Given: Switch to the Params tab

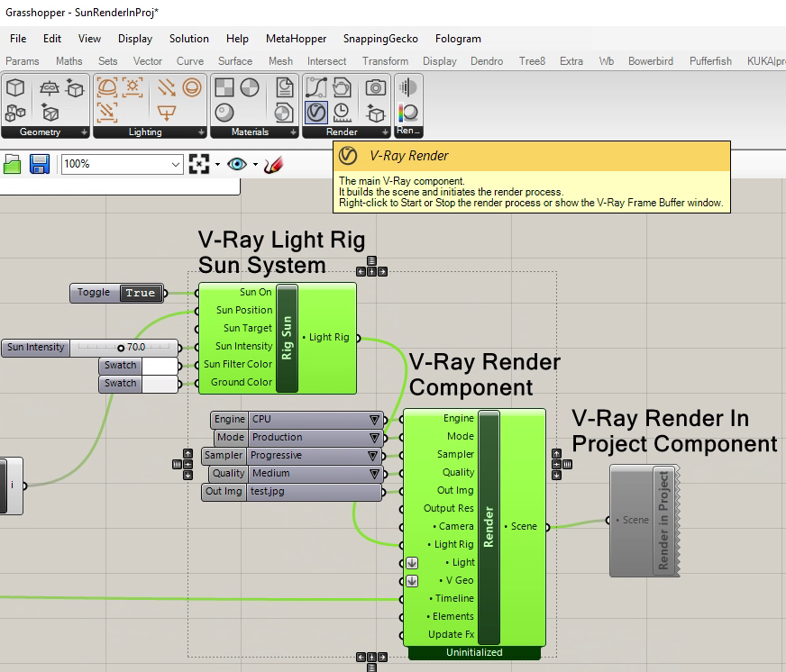Looking at the screenshot, I should pyautogui.click(x=22, y=61).
